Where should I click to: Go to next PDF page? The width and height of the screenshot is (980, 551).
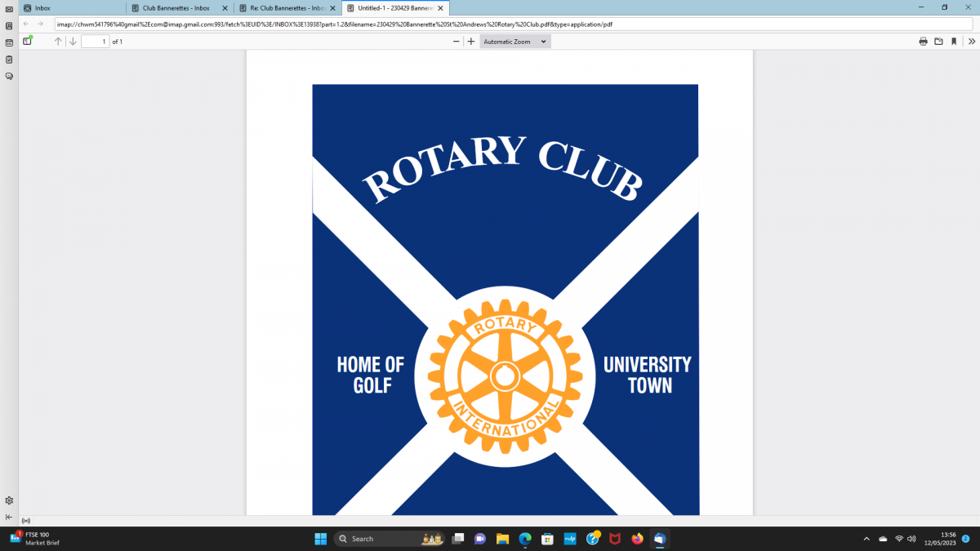click(73, 41)
